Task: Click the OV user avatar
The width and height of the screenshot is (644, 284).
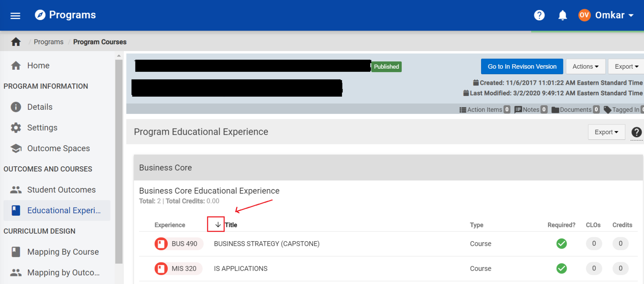Action: [584, 15]
